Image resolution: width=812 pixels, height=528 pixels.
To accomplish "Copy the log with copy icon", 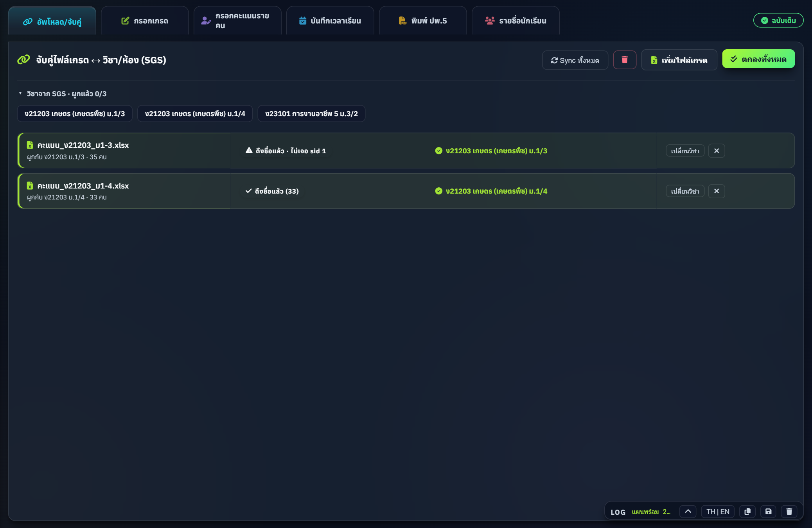I will point(747,512).
